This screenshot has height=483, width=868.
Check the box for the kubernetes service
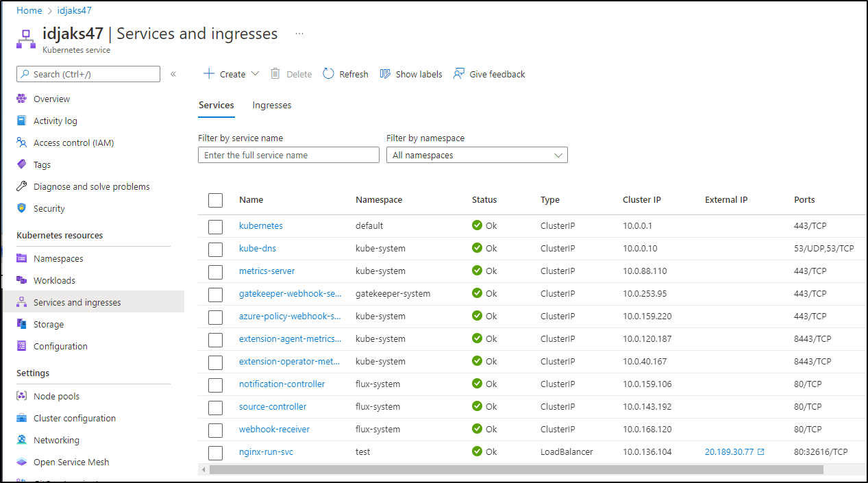[x=216, y=226]
